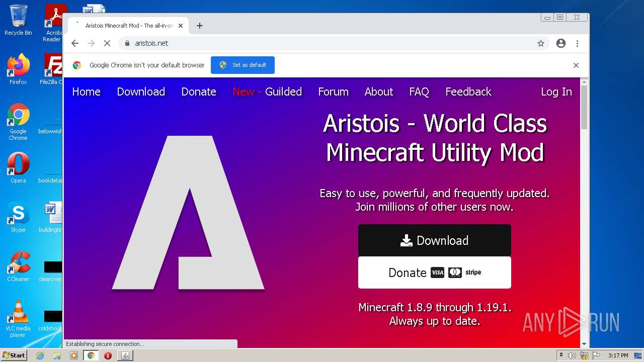Go back with the browser back arrow
Viewport: 644px width, 362px height.
point(75,43)
